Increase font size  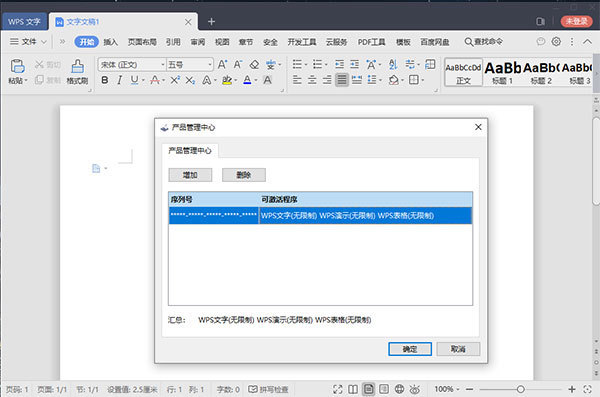(x=222, y=64)
